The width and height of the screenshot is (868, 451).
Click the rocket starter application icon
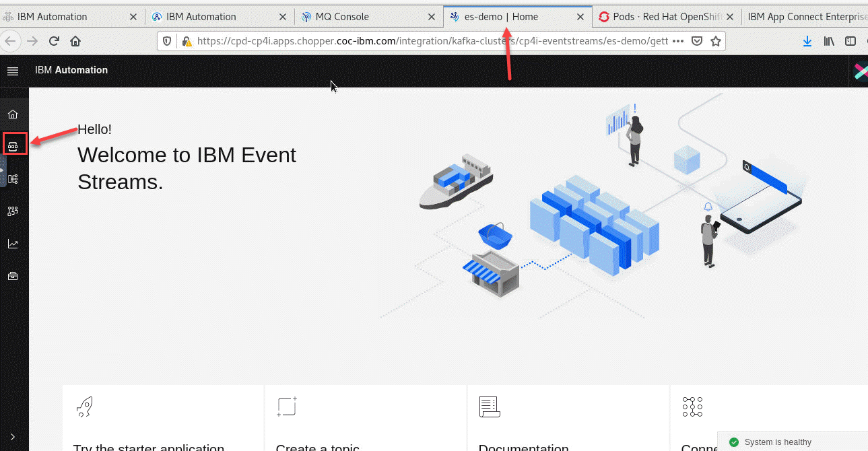84,407
